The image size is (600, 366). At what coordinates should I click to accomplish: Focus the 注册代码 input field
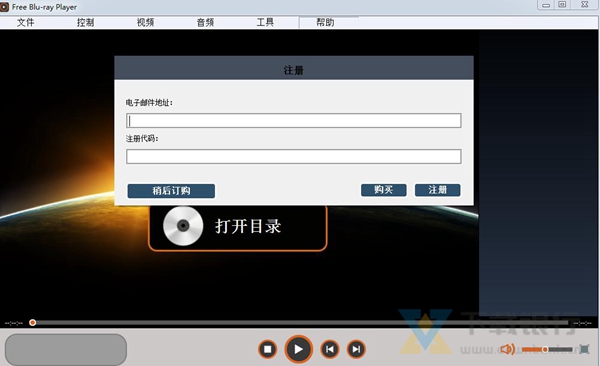[x=293, y=157]
